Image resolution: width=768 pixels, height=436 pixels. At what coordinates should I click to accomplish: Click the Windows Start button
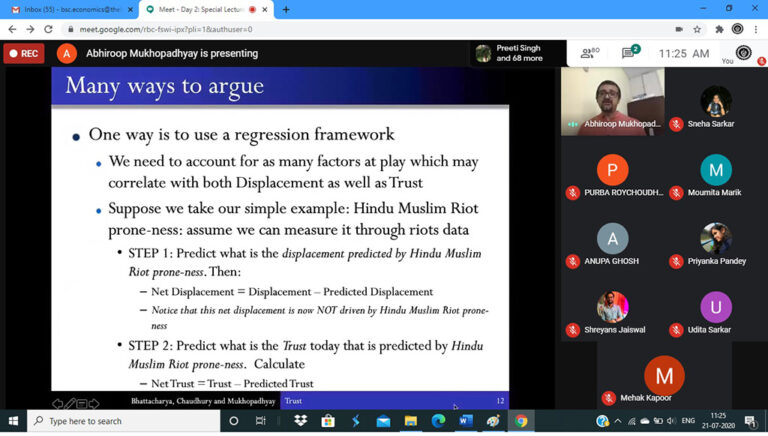[14, 421]
